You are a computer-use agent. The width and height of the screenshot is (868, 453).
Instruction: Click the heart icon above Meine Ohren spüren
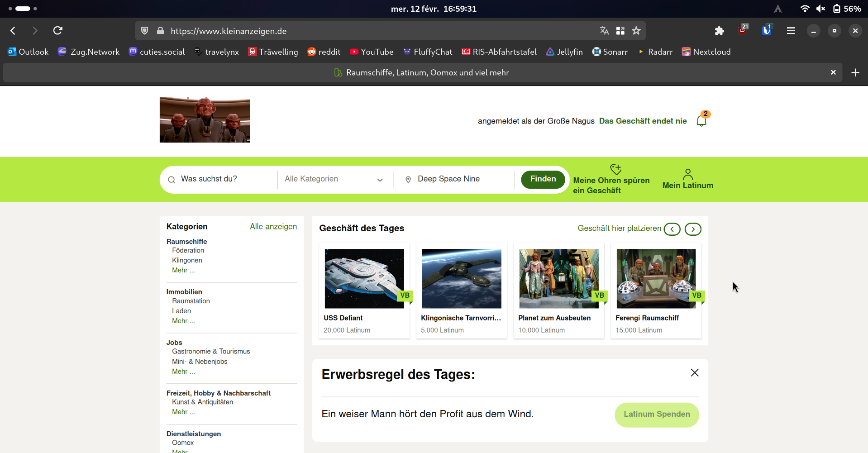[615, 169]
